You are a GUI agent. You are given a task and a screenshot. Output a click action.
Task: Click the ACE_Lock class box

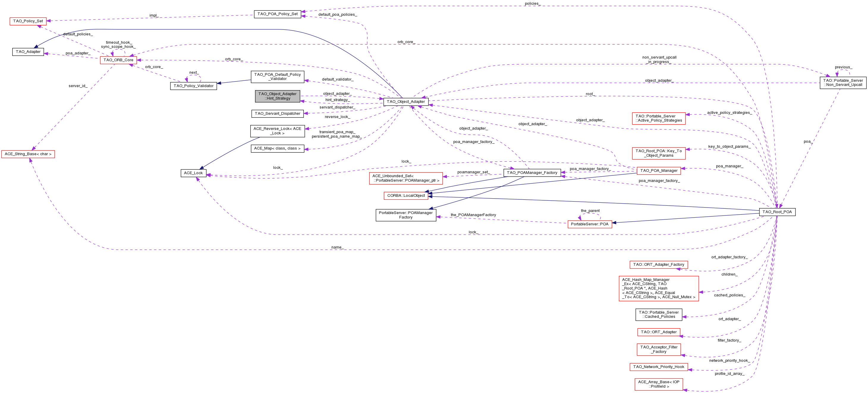193,173
